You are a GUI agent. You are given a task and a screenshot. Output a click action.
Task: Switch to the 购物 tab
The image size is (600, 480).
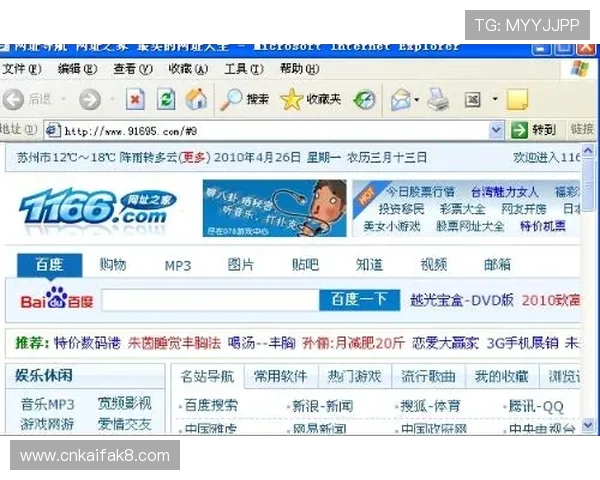point(113,264)
